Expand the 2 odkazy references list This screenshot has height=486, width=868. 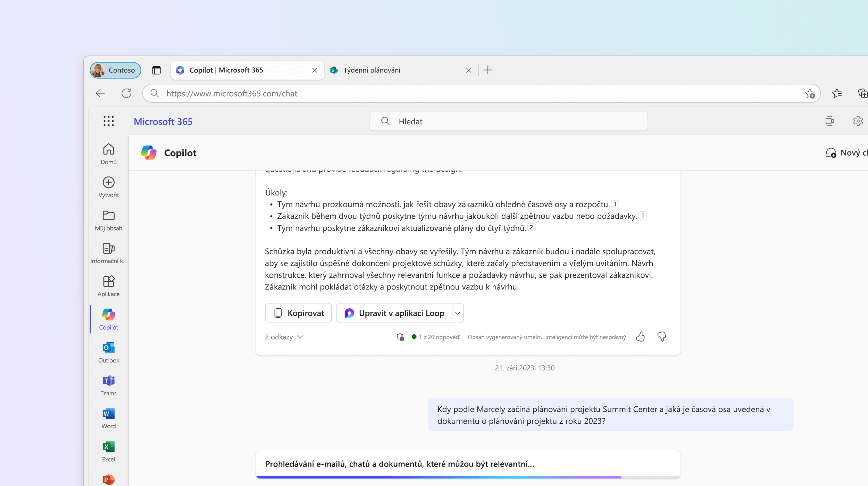284,337
